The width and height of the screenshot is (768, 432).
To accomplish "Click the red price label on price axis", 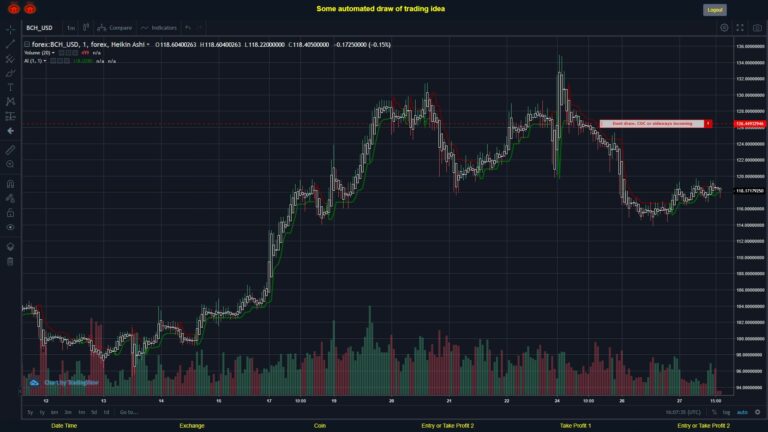I will [x=749, y=124].
